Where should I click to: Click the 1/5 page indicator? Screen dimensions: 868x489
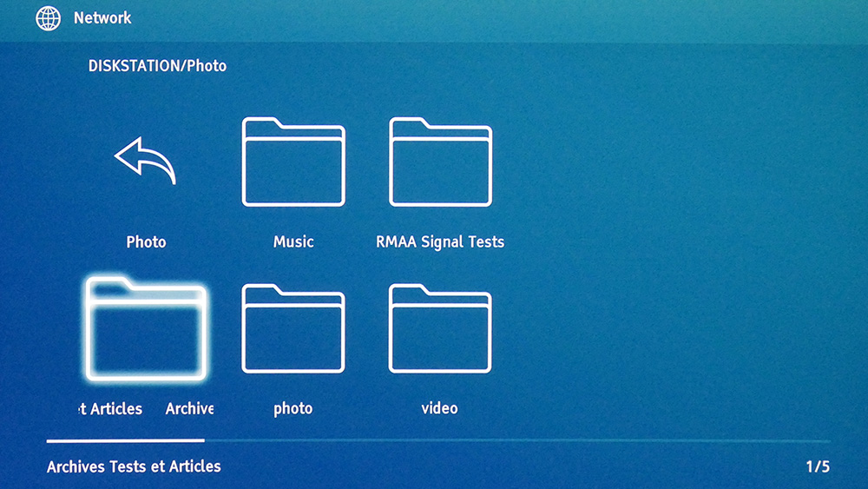(x=818, y=466)
